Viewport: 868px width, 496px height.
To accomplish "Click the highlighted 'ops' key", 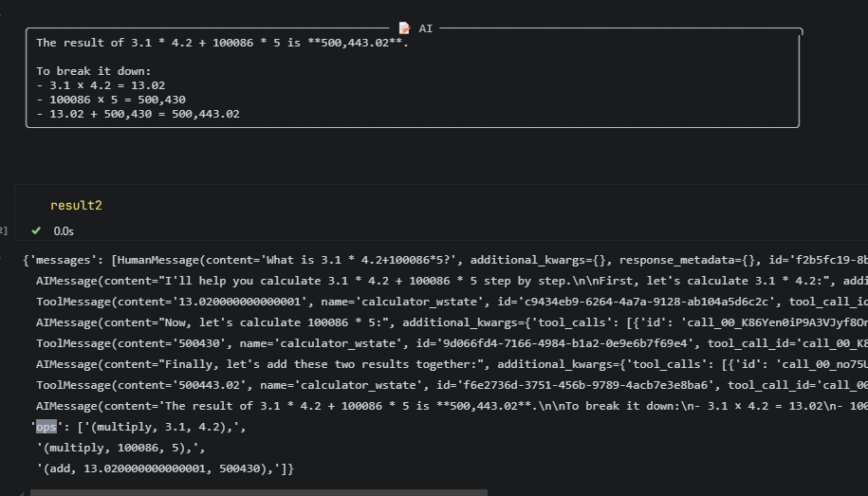I will tap(46, 427).
